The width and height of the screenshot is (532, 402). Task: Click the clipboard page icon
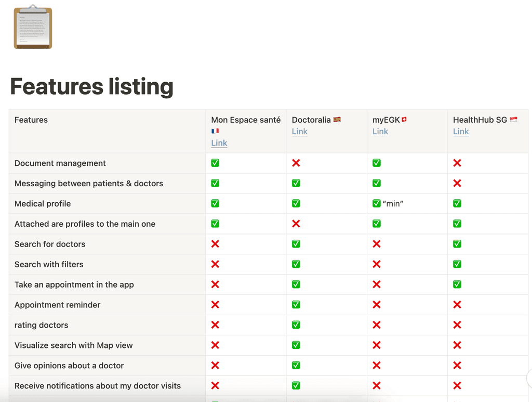[33, 27]
